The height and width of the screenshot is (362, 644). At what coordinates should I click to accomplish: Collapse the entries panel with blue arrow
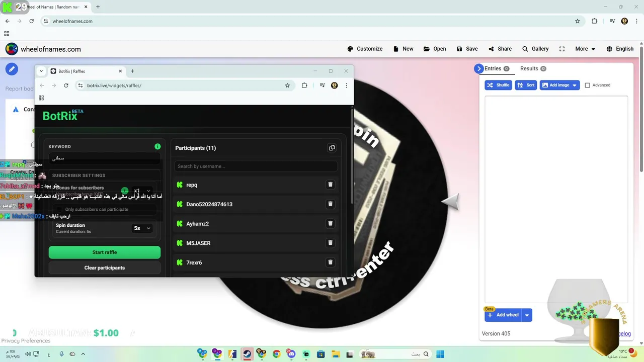click(x=478, y=69)
